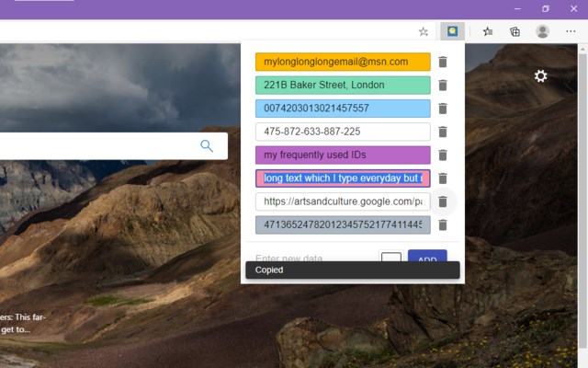Click the page vertical scrollbar
Image resolution: width=588 pixels, height=368 pixels.
(x=582, y=202)
